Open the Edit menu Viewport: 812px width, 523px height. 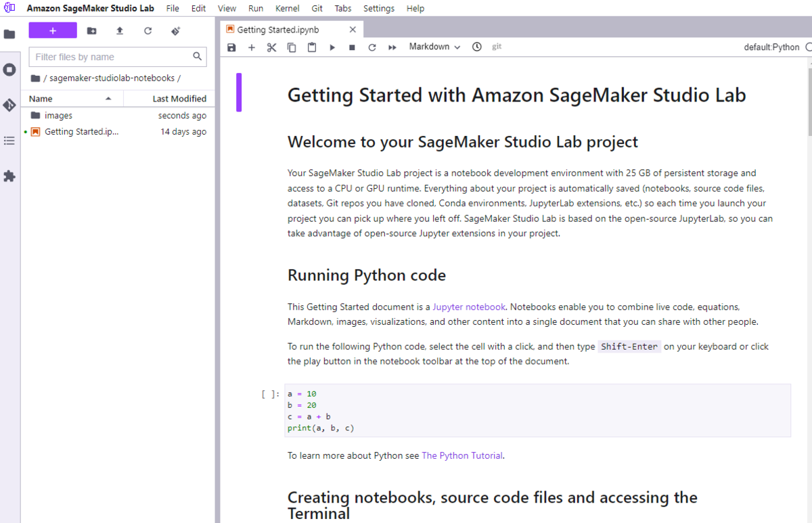[x=198, y=8]
